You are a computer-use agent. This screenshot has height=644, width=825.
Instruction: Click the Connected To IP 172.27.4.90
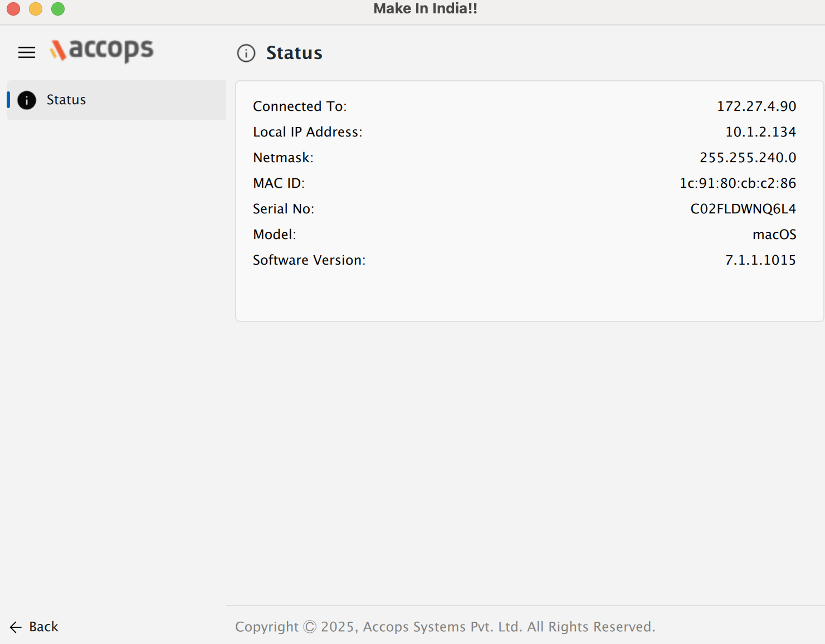pyautogui.click(x=756, y=106)
